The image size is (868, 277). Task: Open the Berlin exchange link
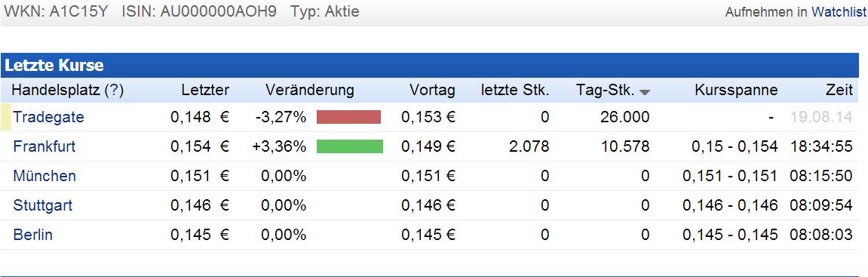point(32,234)
